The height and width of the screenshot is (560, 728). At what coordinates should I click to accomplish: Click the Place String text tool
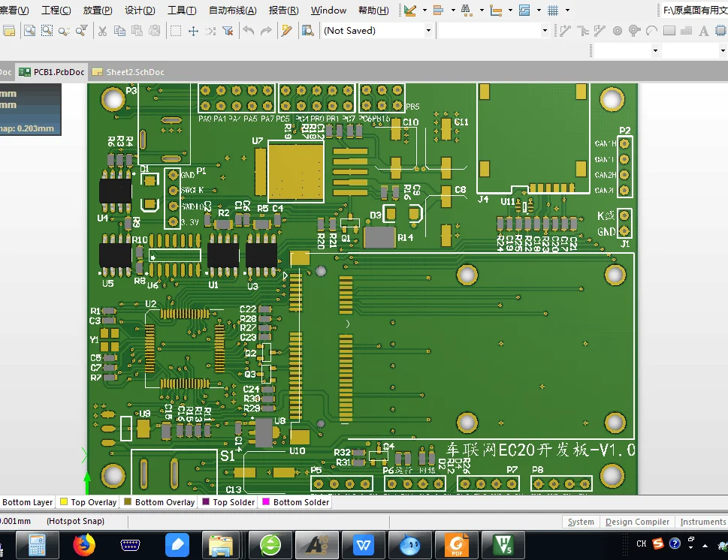pyautogui.click(x=703, y=31)
